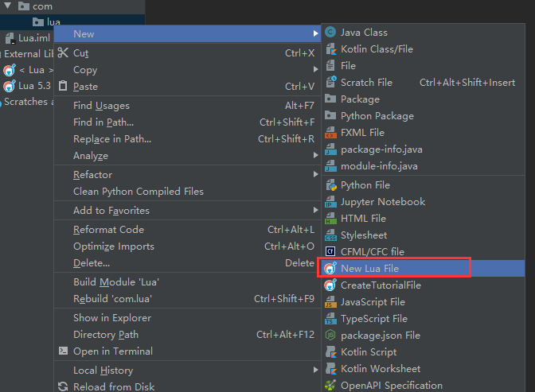Click the Python Package folder icon
The image size is (535, 392).
(330, 115)
